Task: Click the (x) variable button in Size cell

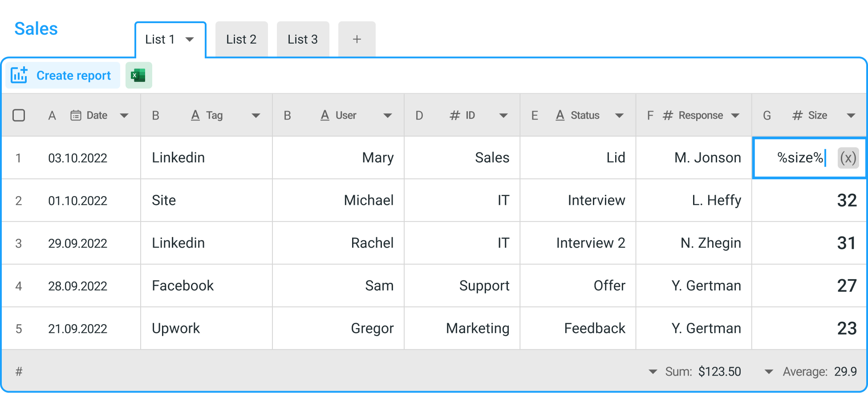Action: click(x=848, y=158)
